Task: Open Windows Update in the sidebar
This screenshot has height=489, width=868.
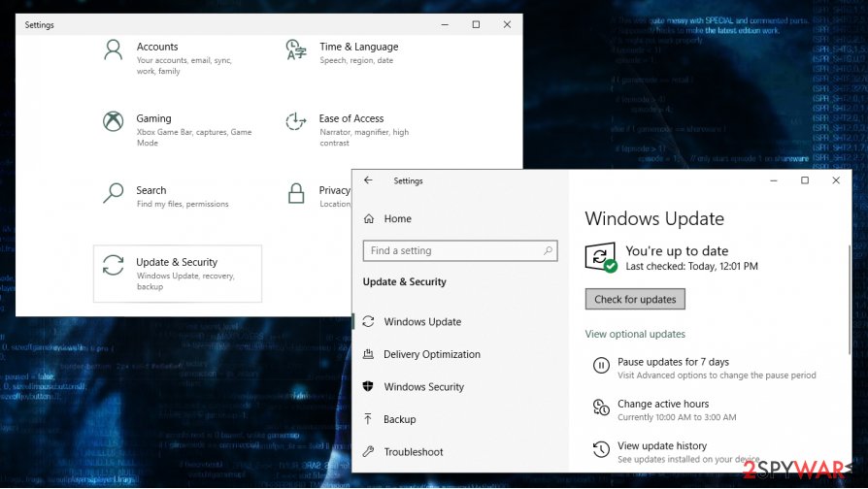Action: click(x=422, y=321)
